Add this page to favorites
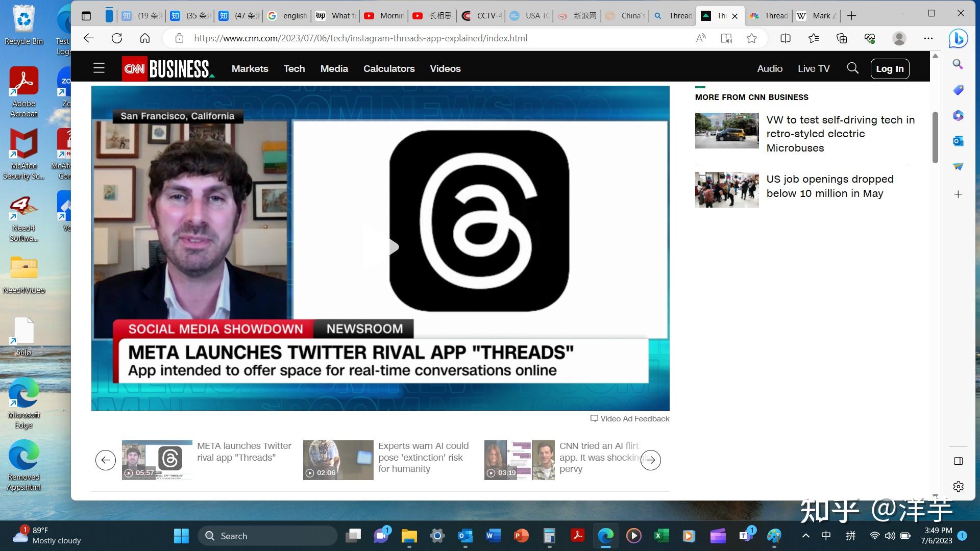Image resolution: width=980 pixels, height=551 pixels. point(751,38)
